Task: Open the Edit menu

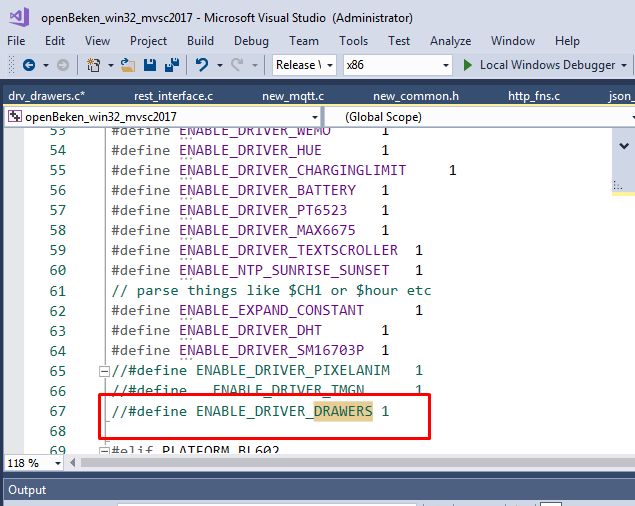Action: click(x=55, y=41)
